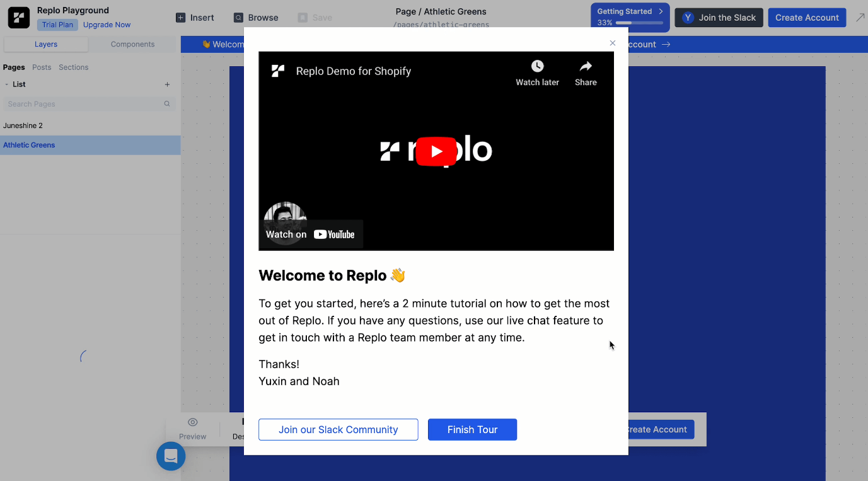868x481 pixels.
Task: Collapse the List section
Action: point(7,84)
